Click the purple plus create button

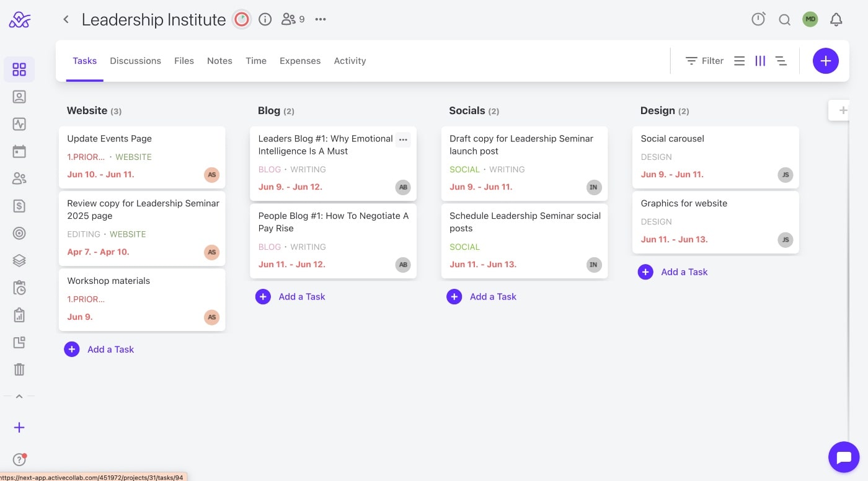825,61
